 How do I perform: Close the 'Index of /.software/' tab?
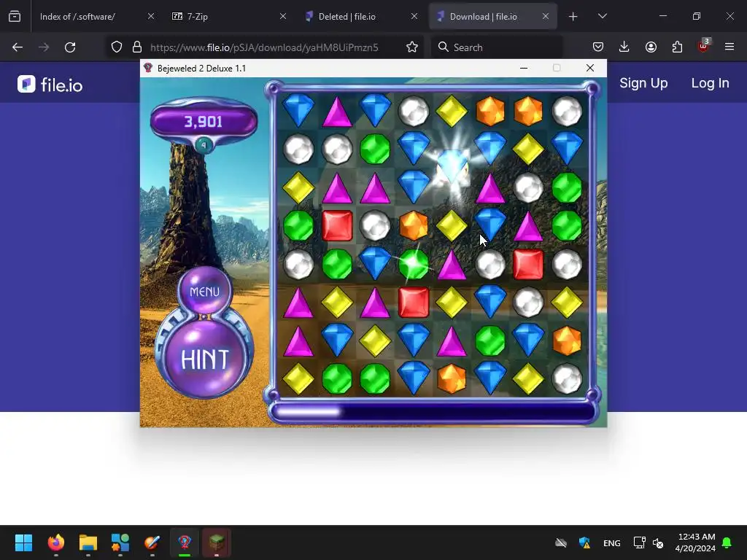tap(151, 16)
